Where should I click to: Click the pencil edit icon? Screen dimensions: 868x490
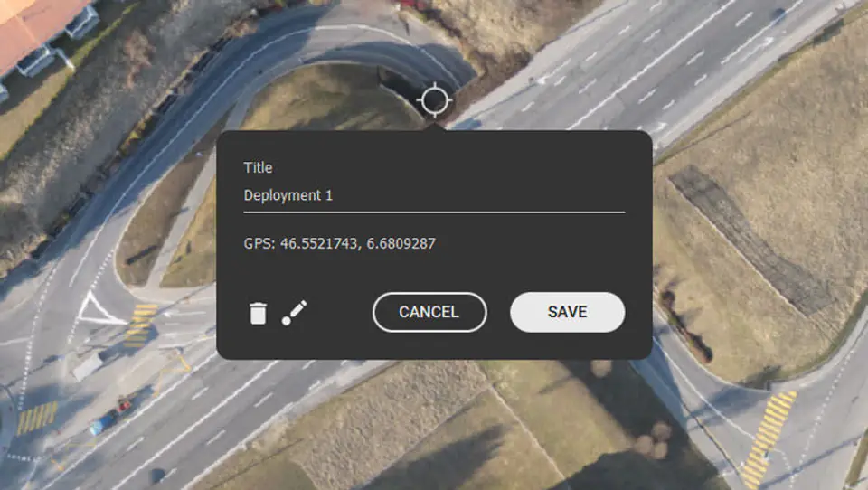click(x=295, y=313)
